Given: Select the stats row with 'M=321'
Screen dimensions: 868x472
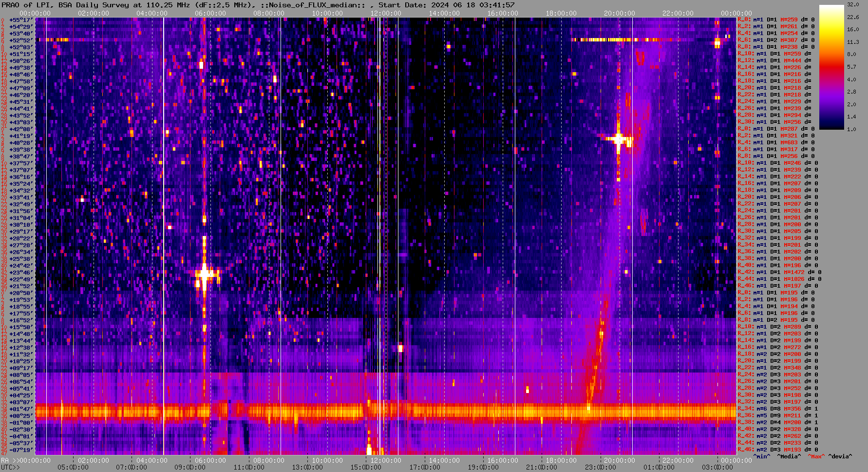Looking at the screenshot, I should 776,136.
